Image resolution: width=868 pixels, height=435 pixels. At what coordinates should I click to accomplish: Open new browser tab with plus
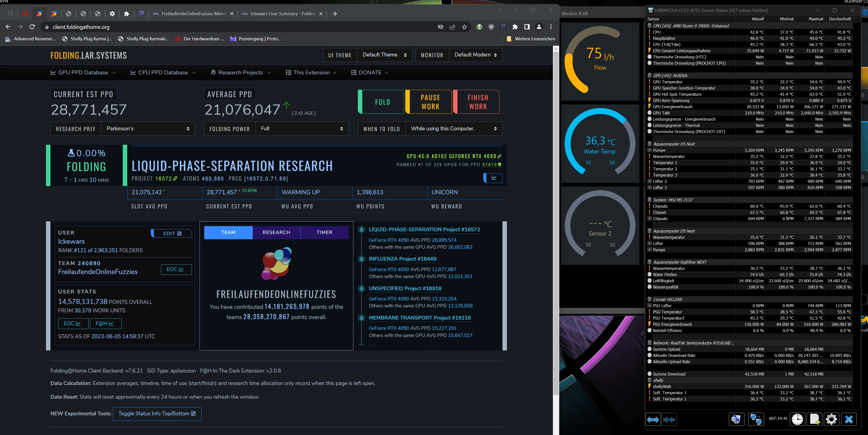335,14
